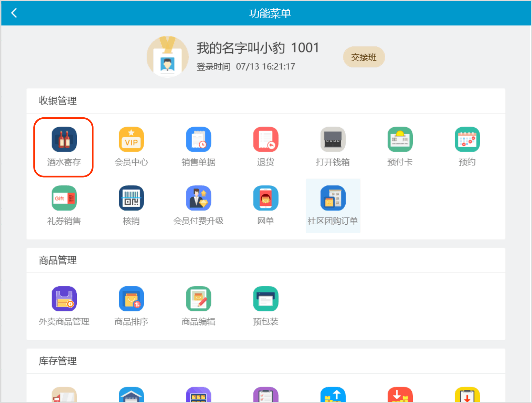Open the 预约 reservation calendar icon
Image resolution: width=532 pixels, height=403 pixels.
(467, 139)
